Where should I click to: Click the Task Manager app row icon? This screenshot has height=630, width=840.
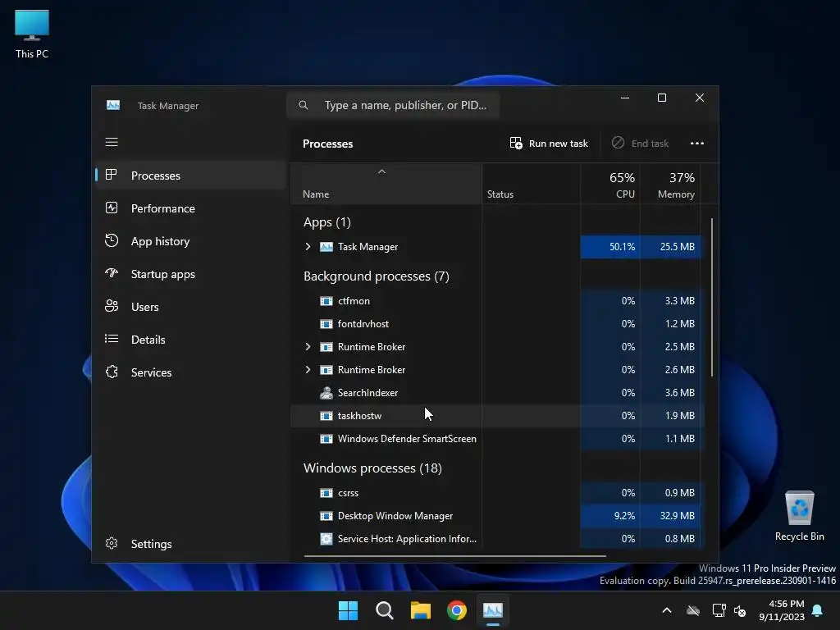pos(326,246)
